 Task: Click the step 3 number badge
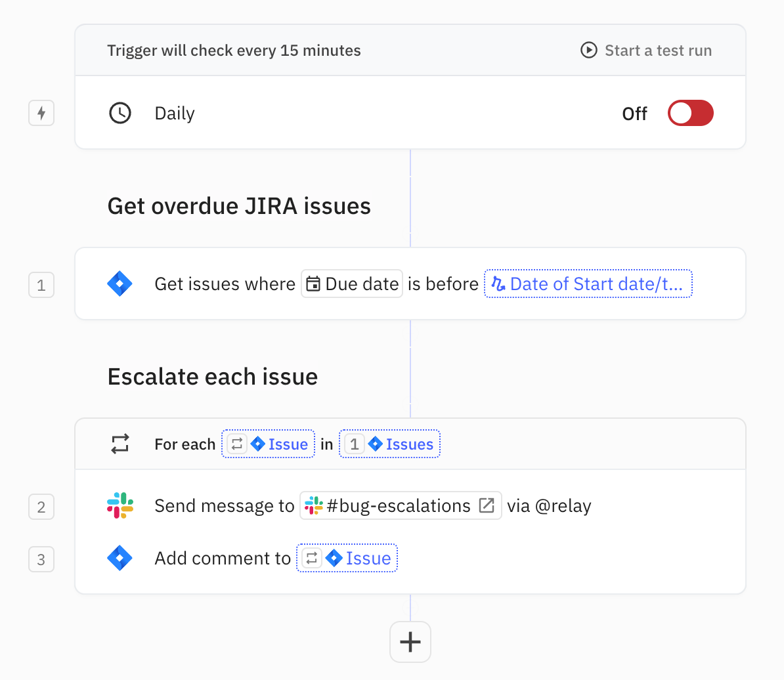(x=41, y=560)
